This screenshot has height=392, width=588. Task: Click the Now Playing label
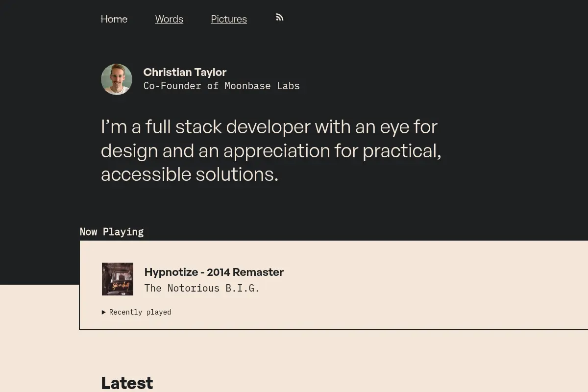(x=112, y=232)
